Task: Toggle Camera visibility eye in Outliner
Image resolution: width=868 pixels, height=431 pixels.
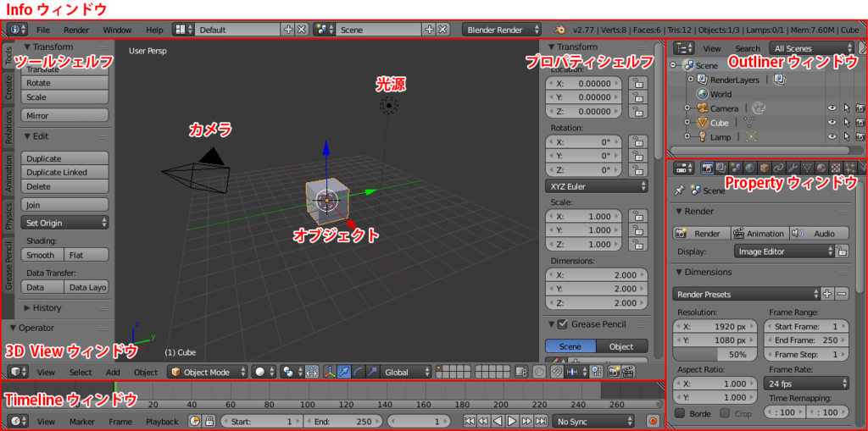Action: click(832, 108)
